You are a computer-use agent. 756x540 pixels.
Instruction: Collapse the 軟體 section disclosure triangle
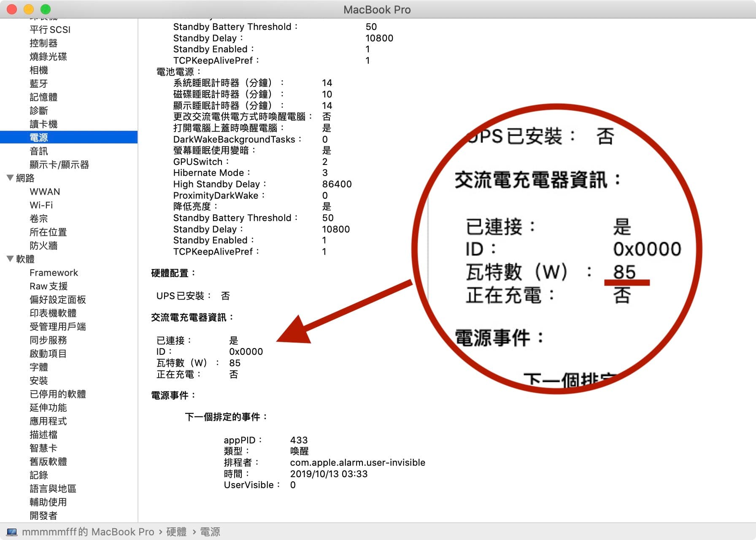click(10, 259)
